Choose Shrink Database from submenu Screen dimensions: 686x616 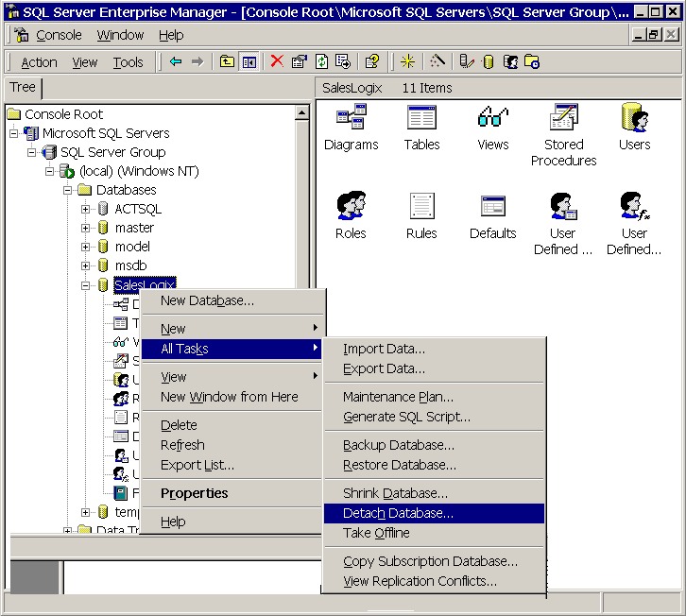[434, 493]
